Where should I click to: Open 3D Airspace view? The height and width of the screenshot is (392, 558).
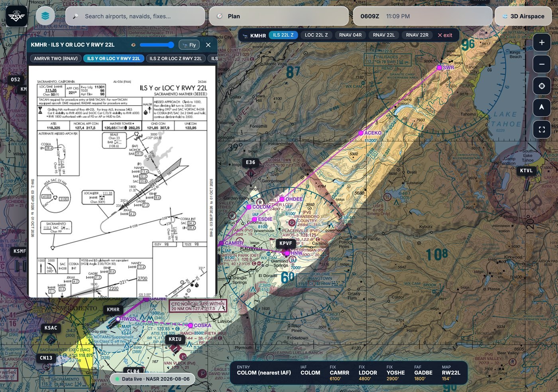(x=523, y=16)
